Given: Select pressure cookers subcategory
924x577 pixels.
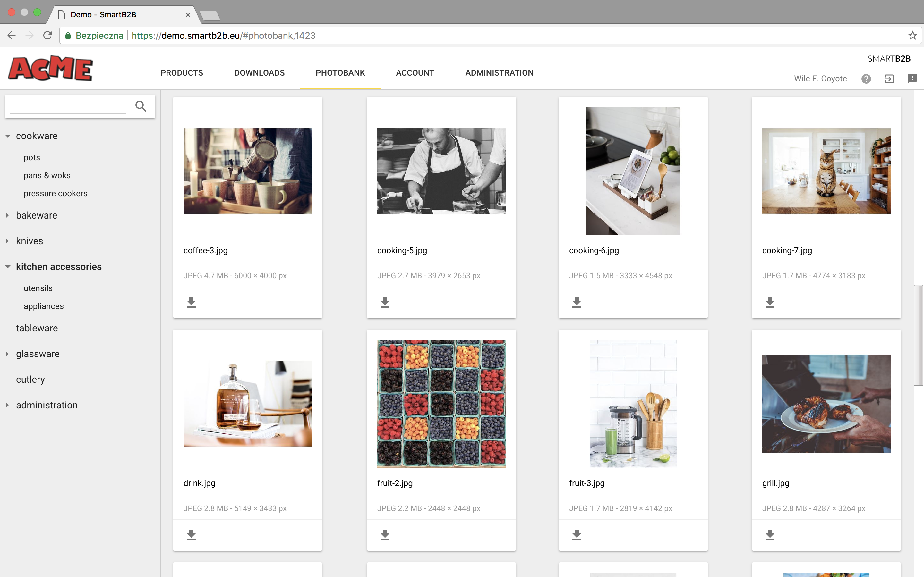Looking at the screenshot, I should [x=56, y=194].
